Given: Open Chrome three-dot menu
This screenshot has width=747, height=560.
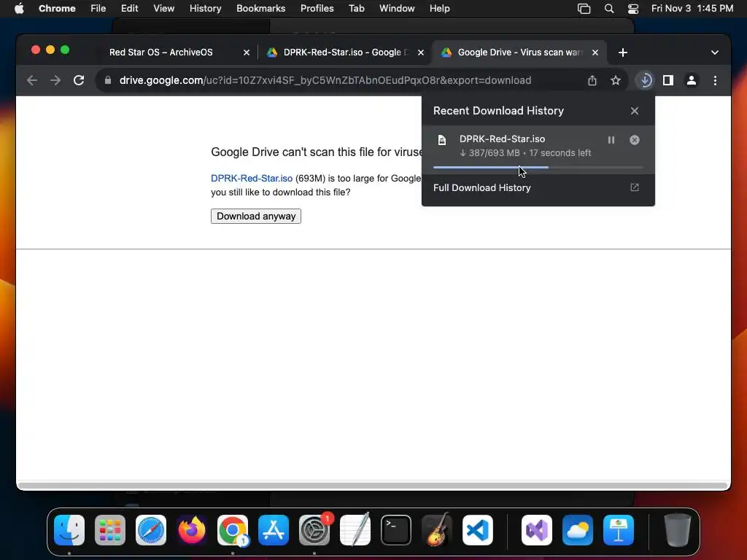Looking at the screenshot, I should click(715, 80).
